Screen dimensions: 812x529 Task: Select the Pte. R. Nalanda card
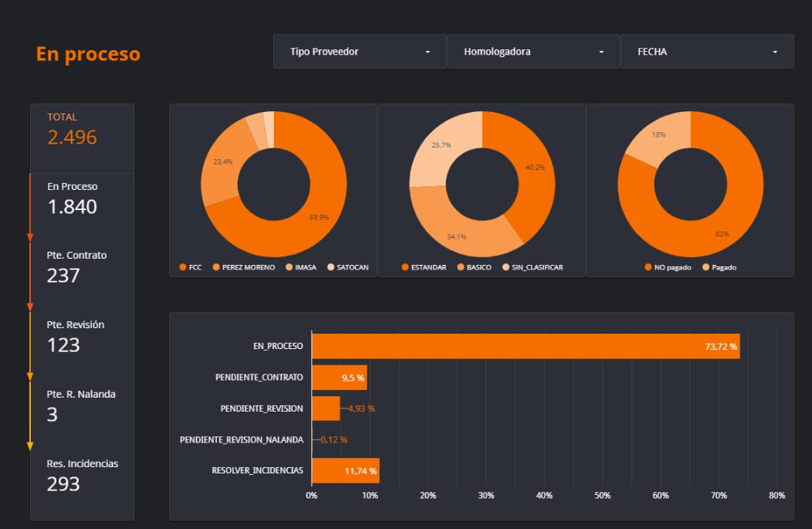(82, 405)
